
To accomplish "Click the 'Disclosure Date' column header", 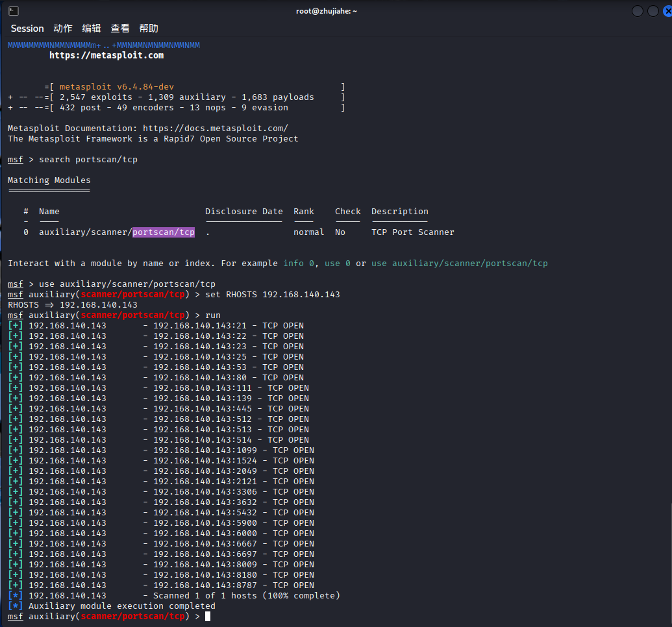I will pyautogui.click(x=244, y=212).
